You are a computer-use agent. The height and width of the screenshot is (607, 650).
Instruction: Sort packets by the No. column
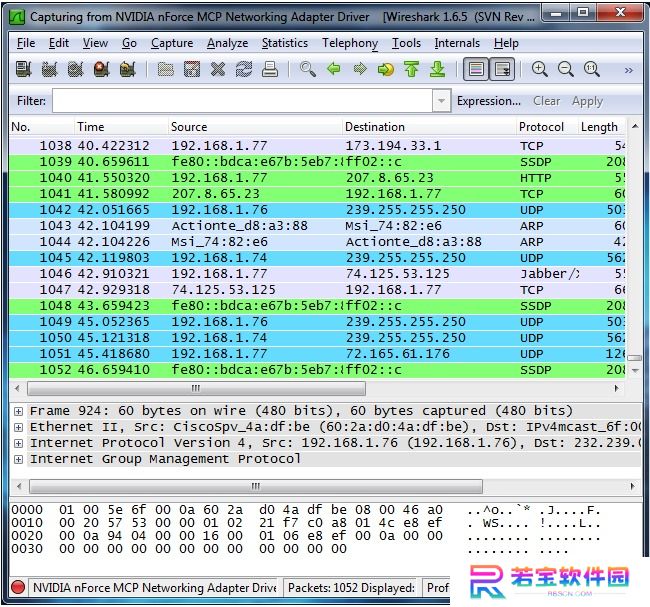(x=41, y=127)
